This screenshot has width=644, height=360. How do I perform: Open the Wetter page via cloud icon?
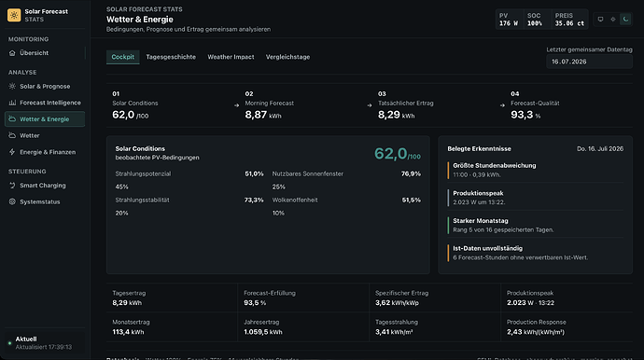click(12, 135)
